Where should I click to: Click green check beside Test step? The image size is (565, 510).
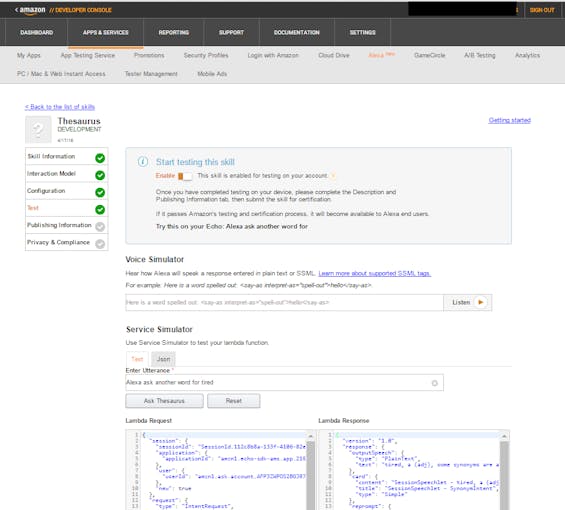100,209
